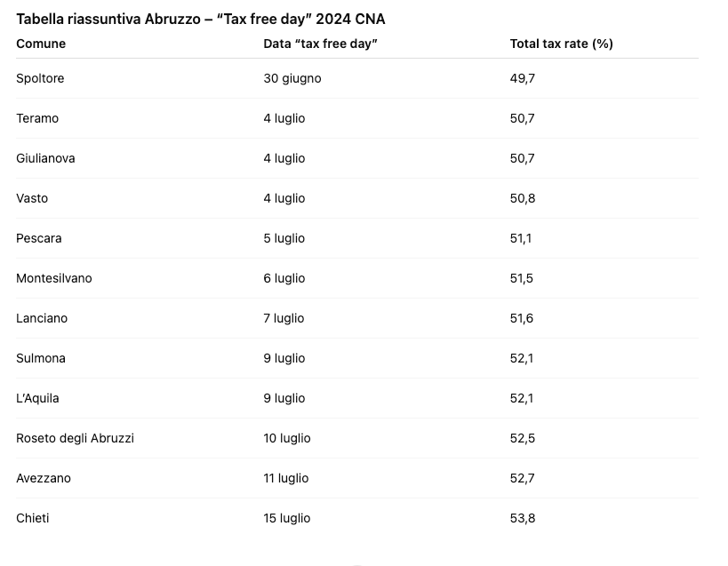Select the Chieti comune cell
Screen dimensions: 728x566
click(x=33, y=518)
